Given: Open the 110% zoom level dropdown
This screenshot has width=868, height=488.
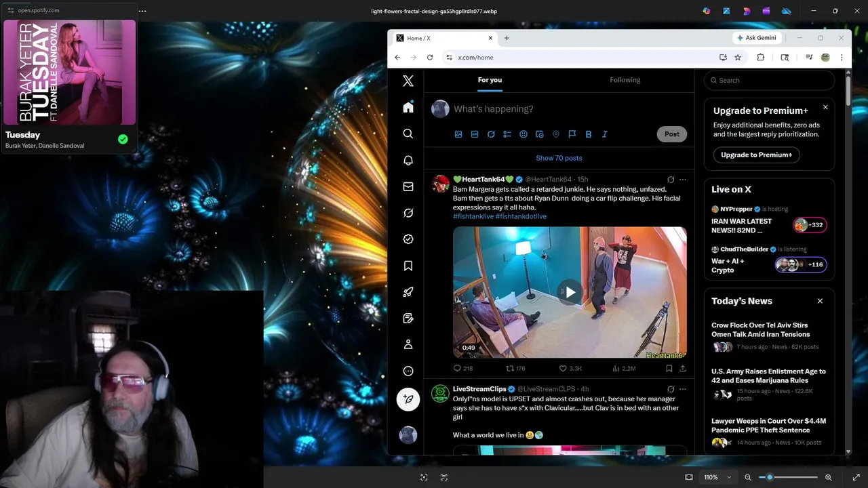Looking at the screenshot, I should (x=717, y=477).
